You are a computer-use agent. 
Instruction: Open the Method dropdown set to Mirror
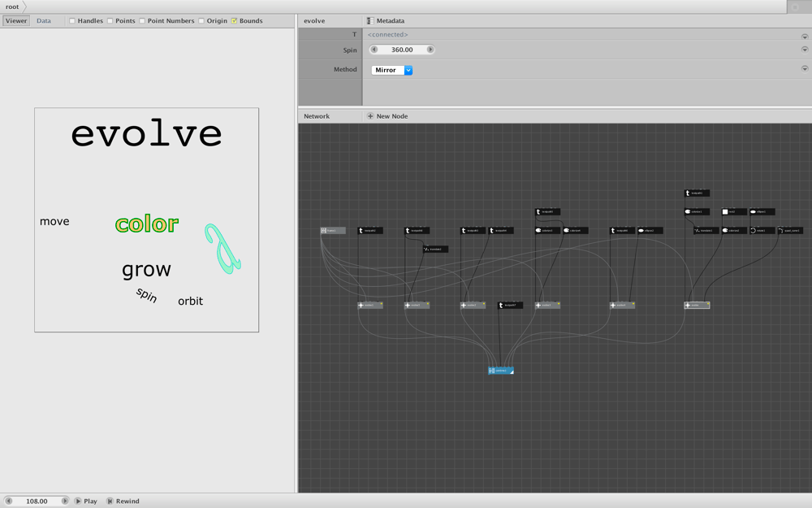(x=392, y=70)
